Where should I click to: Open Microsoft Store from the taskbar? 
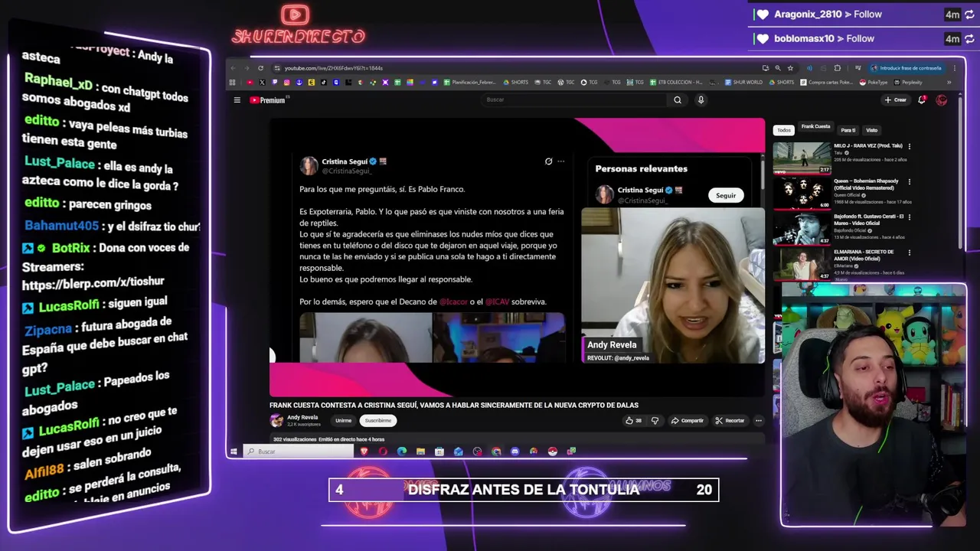[x=439, y=452]
